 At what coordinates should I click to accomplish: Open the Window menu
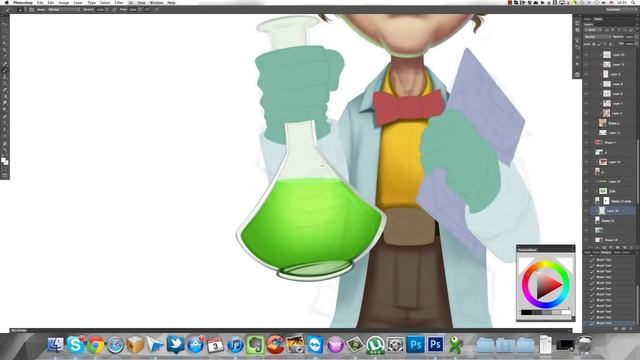tap(156, 2)
